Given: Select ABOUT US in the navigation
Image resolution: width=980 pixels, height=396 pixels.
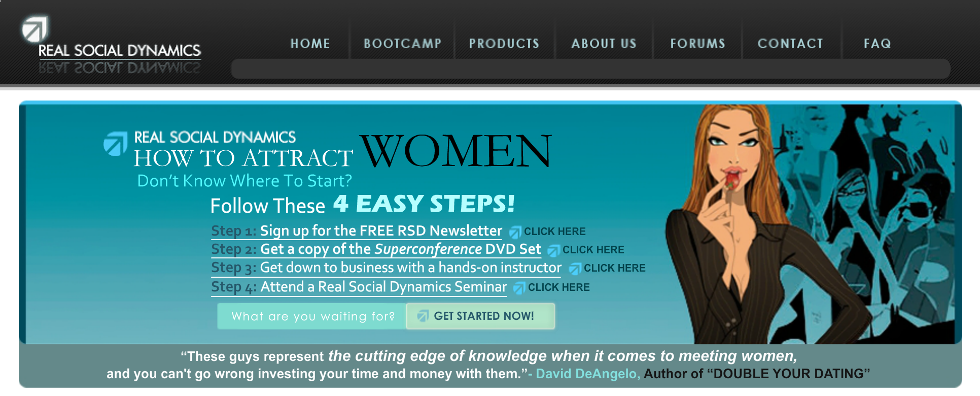Looking at the screenshot, I should click(x=604, y=44).
